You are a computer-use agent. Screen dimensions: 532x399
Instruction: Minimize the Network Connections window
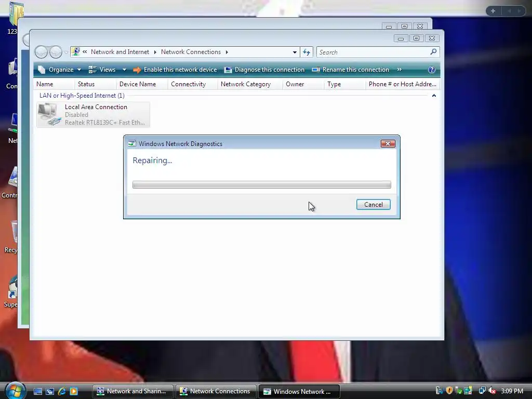(401, 38)
